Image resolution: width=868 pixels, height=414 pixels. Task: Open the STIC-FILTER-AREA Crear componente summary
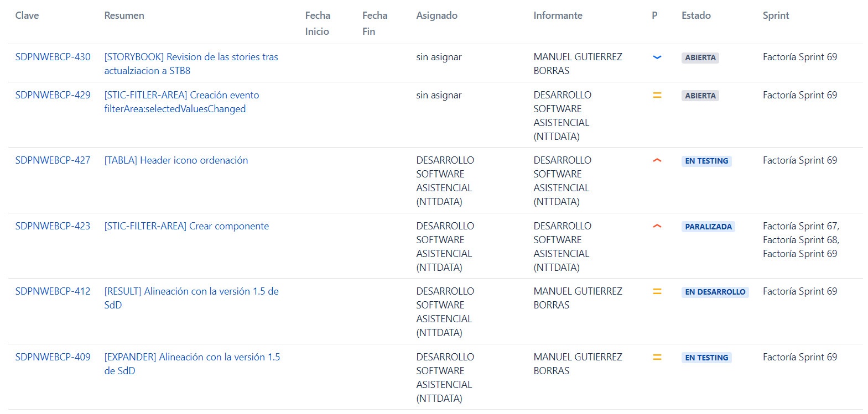[x=186, y=226]
